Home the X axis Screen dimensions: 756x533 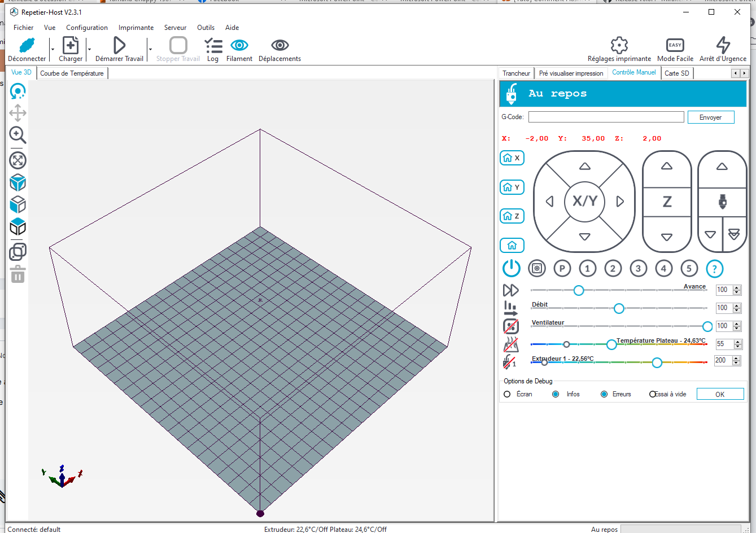click(512, 158)
